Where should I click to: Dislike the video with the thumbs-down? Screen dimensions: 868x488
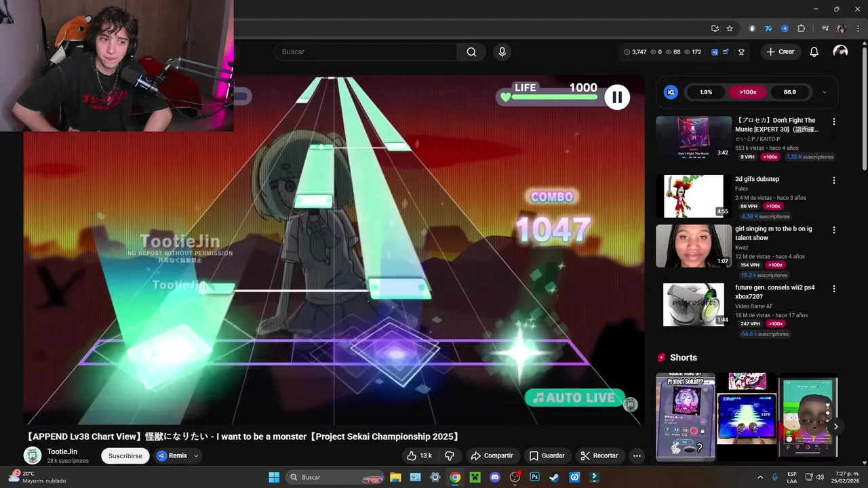click(449, 455)
